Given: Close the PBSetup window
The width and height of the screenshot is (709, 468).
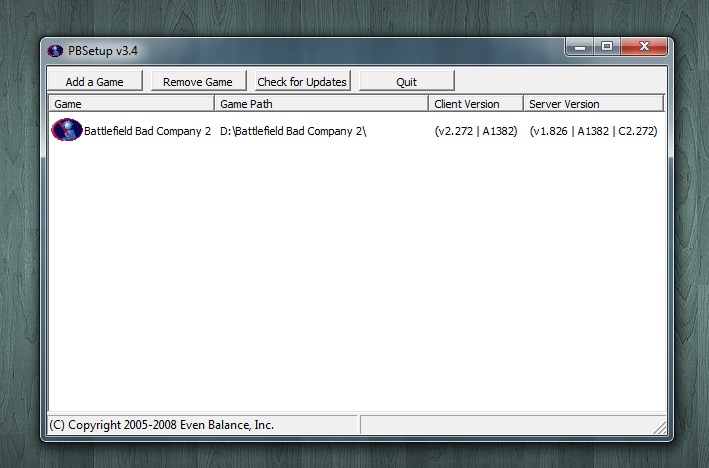Looking at the screenshot, I should (x=644, y=47).
